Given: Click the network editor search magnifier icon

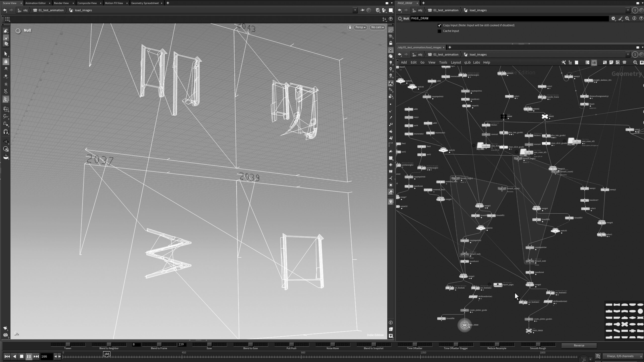Looking at the screenshot, I should point(635,63).
